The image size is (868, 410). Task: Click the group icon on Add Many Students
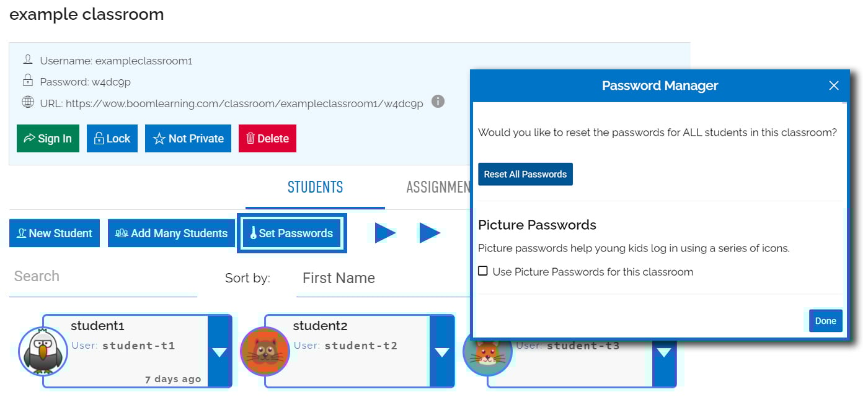pyautogui.click(x=122, y=233)
